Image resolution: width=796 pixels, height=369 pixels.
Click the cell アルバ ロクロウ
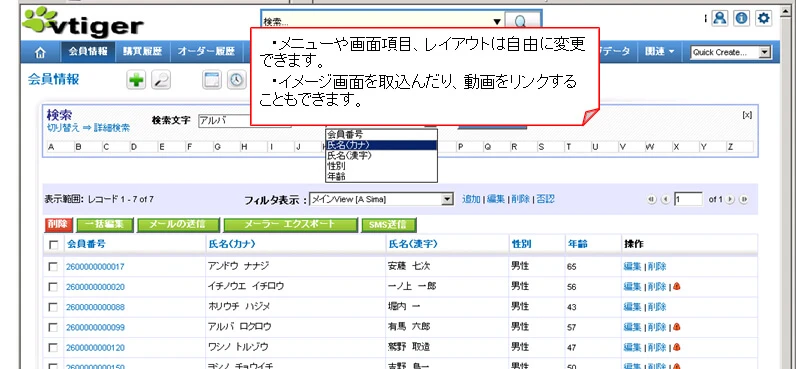click(239, 327)
